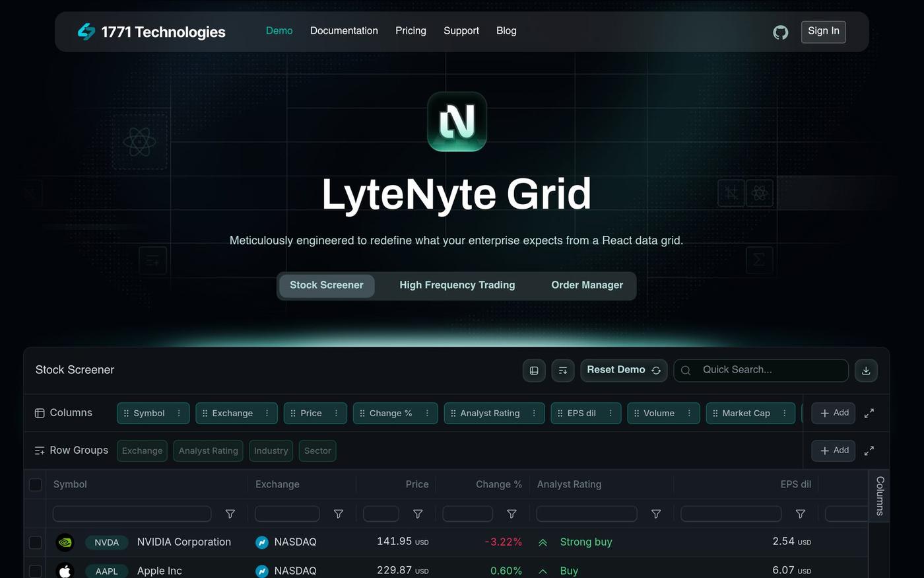Open the Analyst Rating pill menu

click(x=534, y=413)
